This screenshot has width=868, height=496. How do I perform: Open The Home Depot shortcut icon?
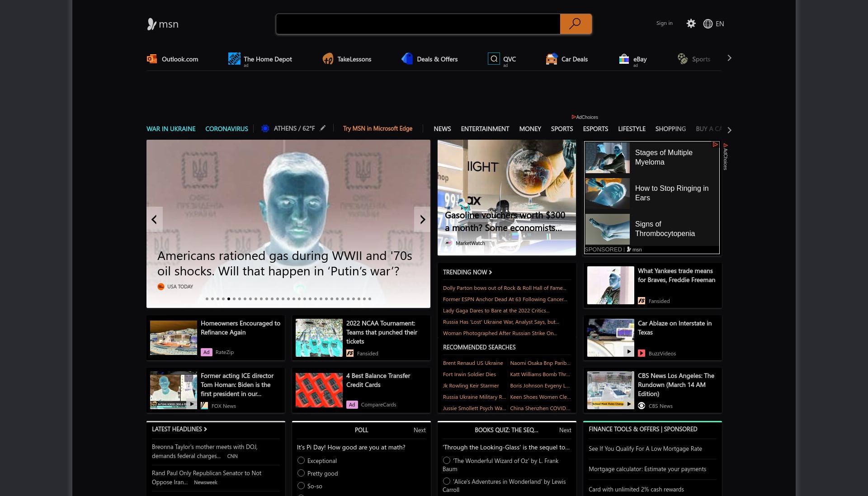pyautogui.click(x=234, y=59)
